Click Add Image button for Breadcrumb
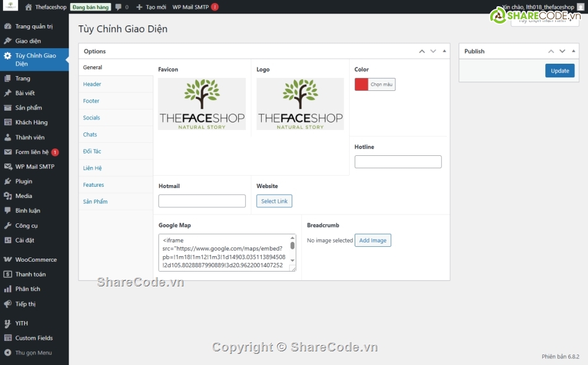Image resolution: width=588 pixels, height=365 pixels. click(x=373, y=240)
